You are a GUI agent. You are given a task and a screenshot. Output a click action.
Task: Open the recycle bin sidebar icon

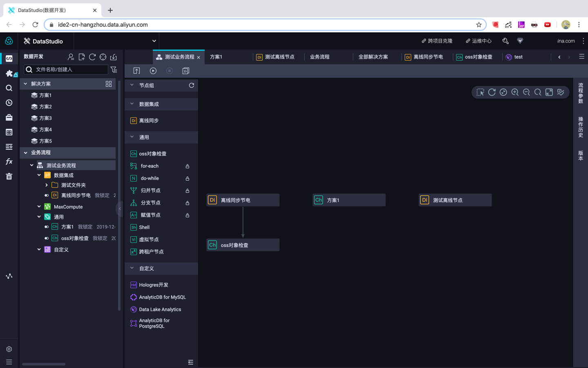9,176
